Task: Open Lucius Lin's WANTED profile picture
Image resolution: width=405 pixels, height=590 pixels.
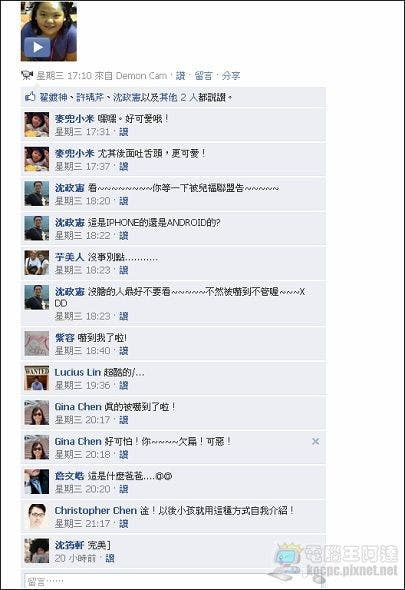Action: [37, 378]
